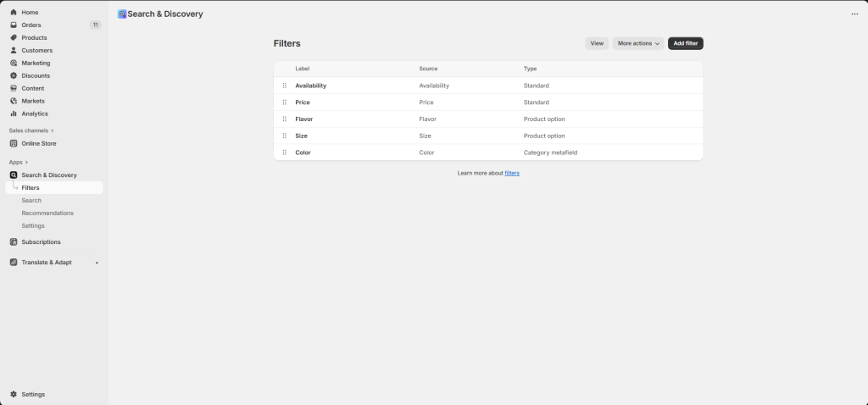Expand the Apps section chevron
Screen dimensions: 868x405
point(26,162)
